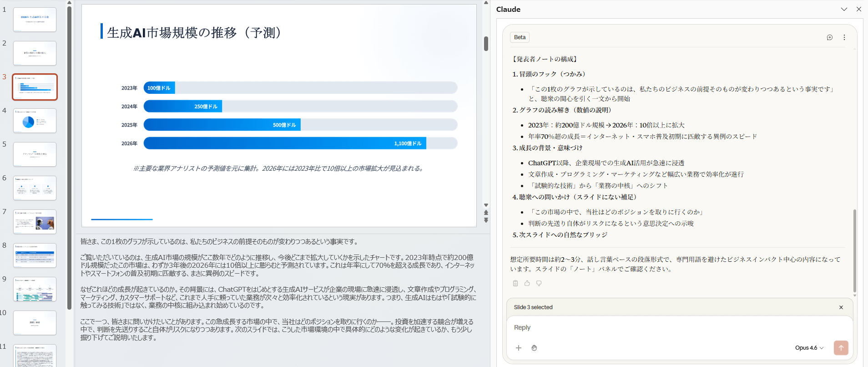Expand the Claude pane options chevron
The width and height of the screenshot is (868, 367).
(x=844, y=9)
